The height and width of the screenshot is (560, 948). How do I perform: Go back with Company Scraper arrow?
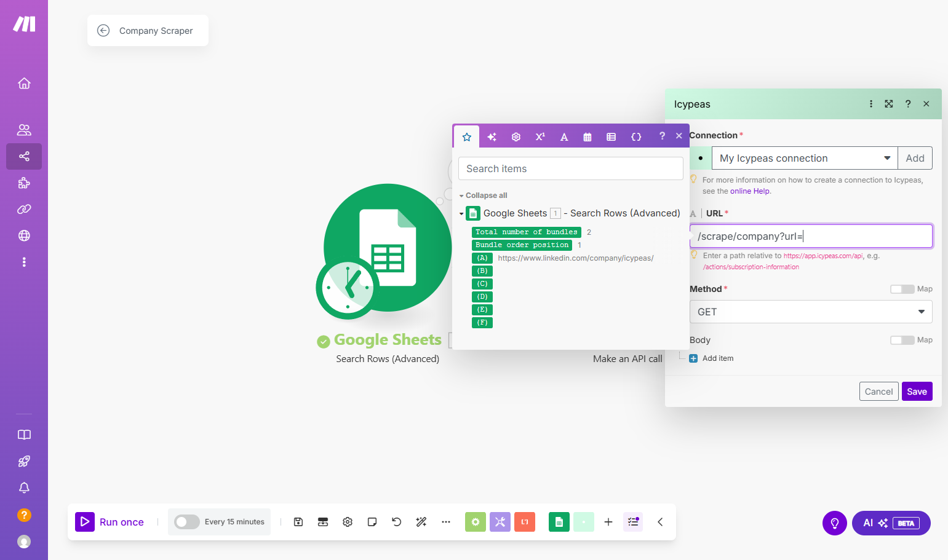[103, 31]
